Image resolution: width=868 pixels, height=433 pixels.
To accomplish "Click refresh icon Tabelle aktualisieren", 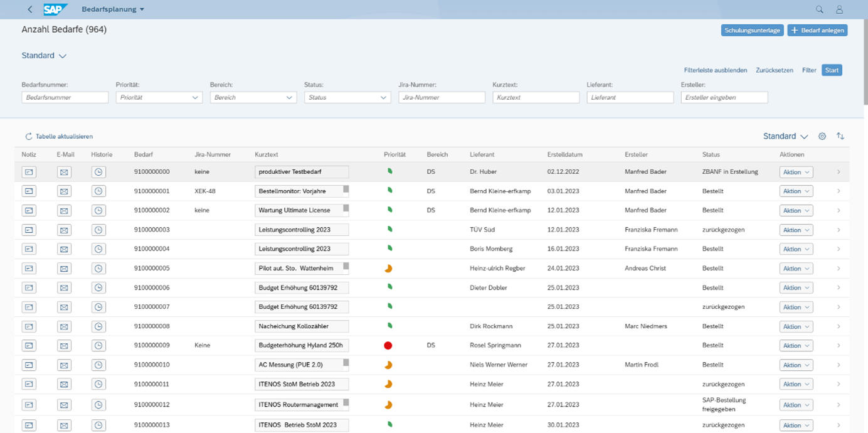I will click(29, 136).
